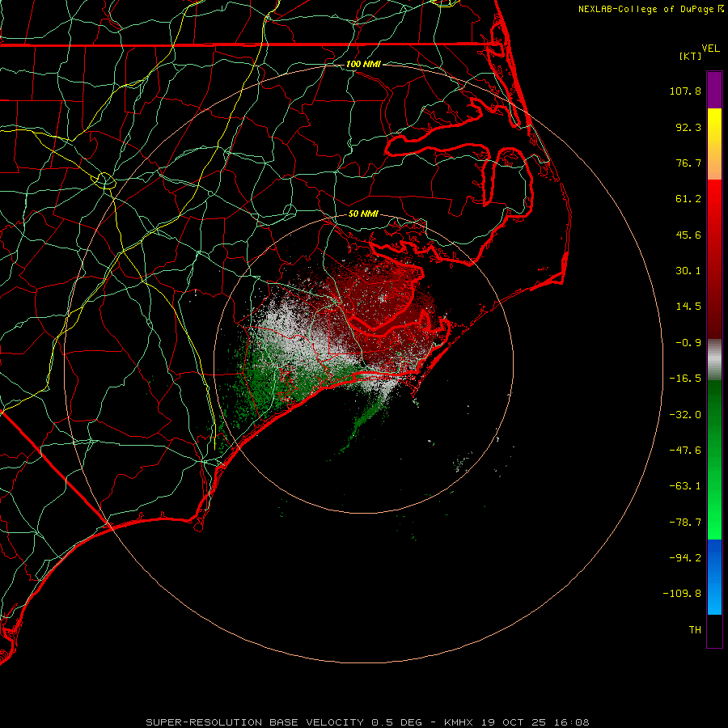This screenshot has height=728, width=728.
Task: Click the Super-Resolution Base Velocity caption
Action: [x=367, y=722]
